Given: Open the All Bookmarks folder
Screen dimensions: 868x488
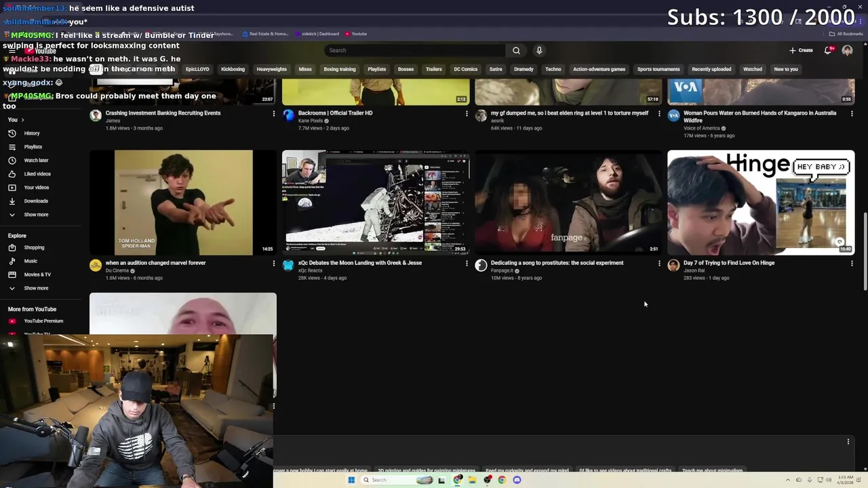Looking at the screenshot, I should coord(846,34).
